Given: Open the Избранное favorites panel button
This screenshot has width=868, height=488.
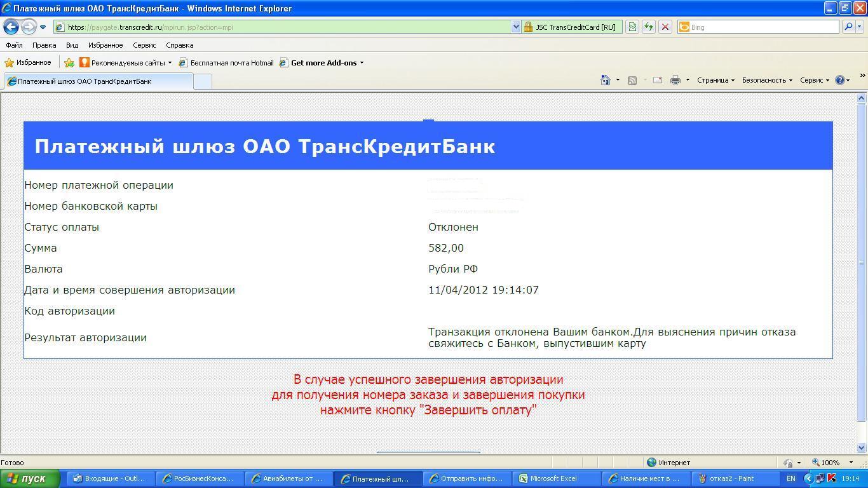Looking at the screenshot, I should pos(28,63).
